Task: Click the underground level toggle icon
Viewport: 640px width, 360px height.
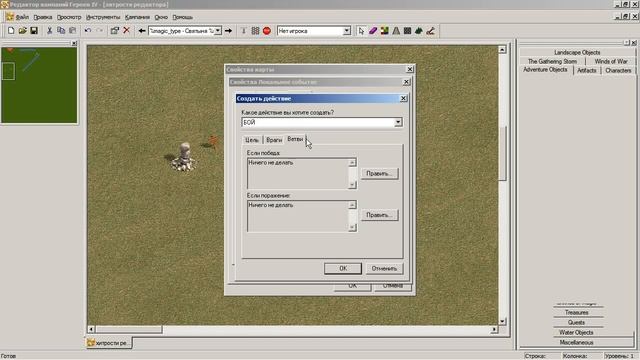Action: (x=244, y=31)
